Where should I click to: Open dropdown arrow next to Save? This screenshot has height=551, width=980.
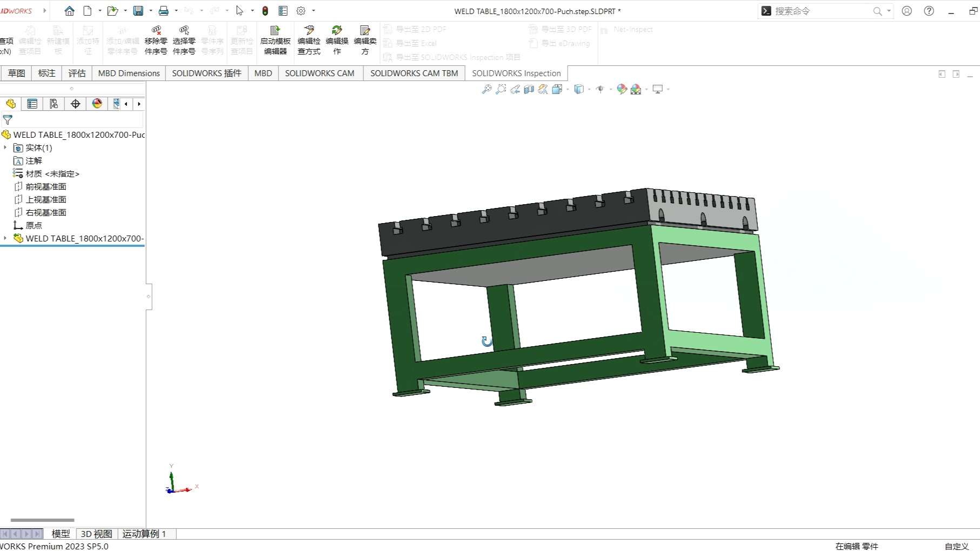[151, 11]
